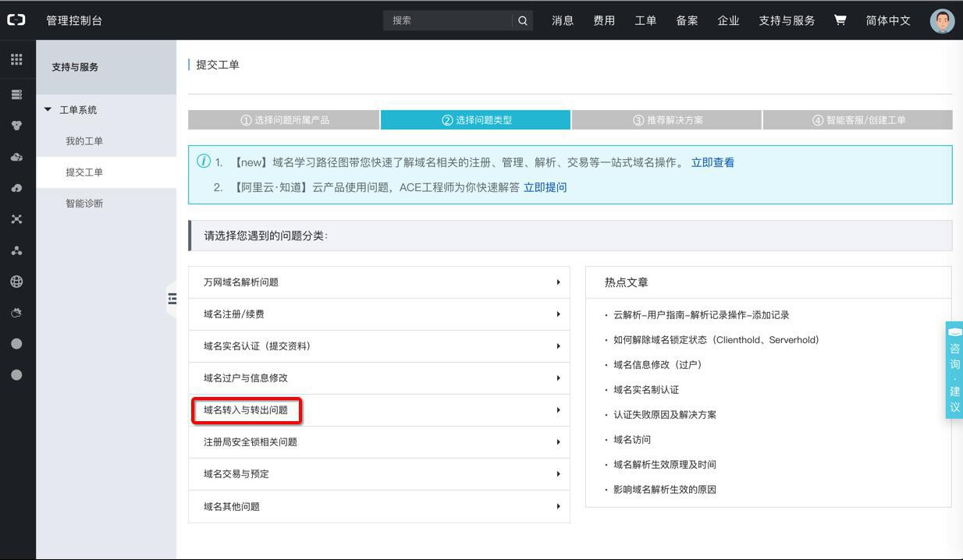Go to step 智能客服/创建工单
Image resolution: width=963 pixels, height=560 pixels.
click(x=858, y=120)
